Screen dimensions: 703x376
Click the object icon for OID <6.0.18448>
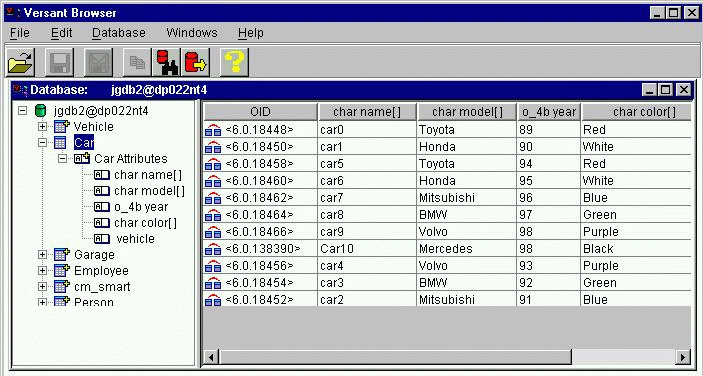click(213, 130)
